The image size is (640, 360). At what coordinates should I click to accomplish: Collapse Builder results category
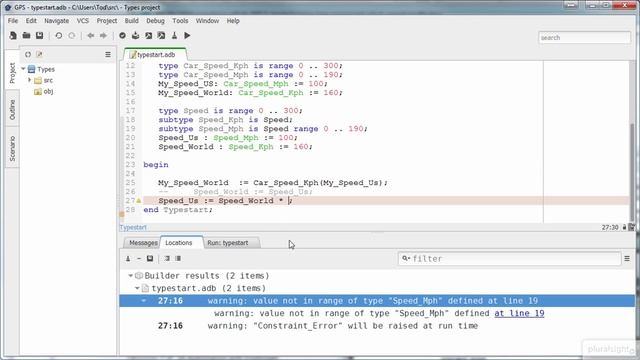pos(131,276)
